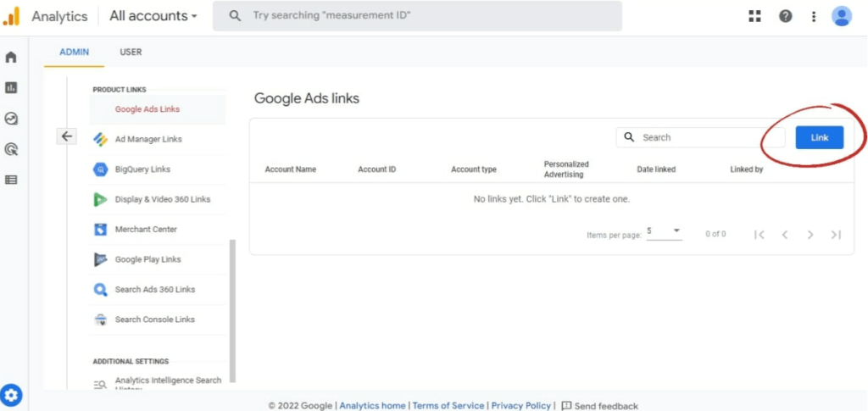This screenshot has width=868, height=411.
Task: Click Send feedback
Action: 600,405
